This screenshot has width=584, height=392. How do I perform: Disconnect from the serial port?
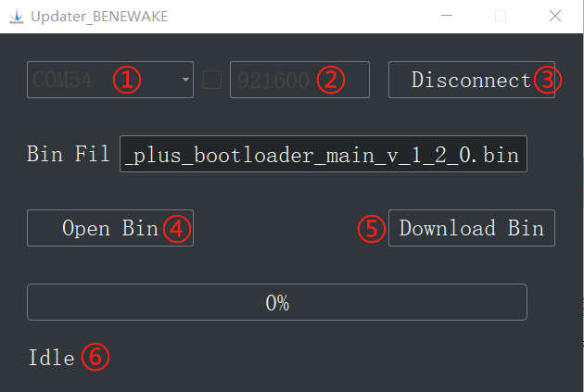tap(472, 80)
